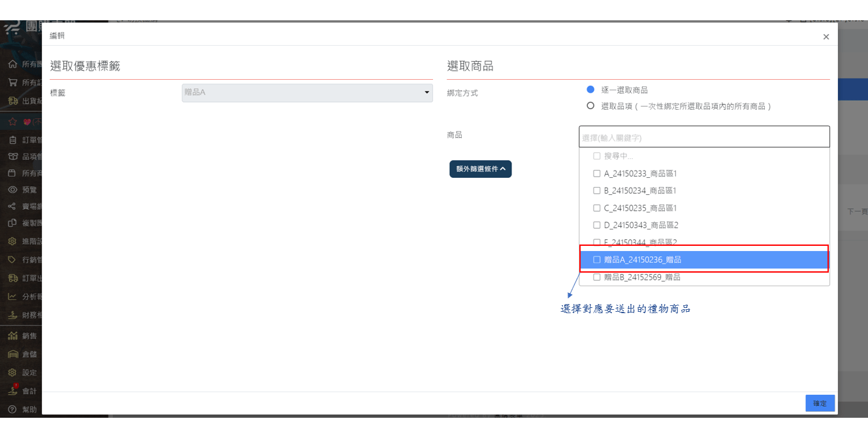Click the 倉儲 warehouse icon
This screenshot has height=423, width=868.
coord(12,354)
